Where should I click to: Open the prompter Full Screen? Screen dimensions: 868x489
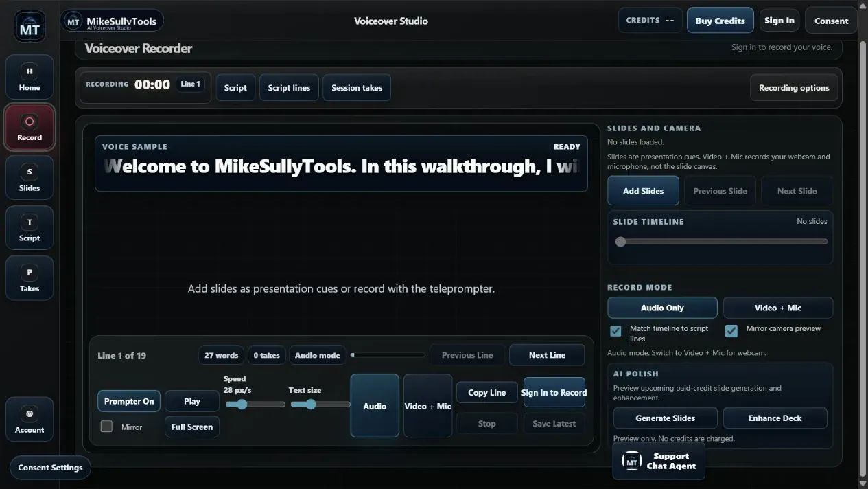click(192, 427)
